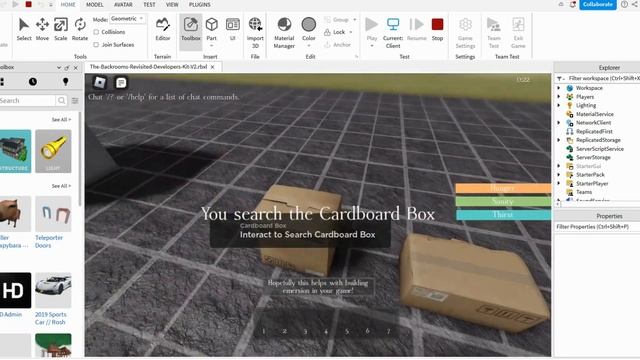The height and width of the screenshot is (360, 640).
Task: Click first See All link in Toolbox
Action: (x=61, y=120)
